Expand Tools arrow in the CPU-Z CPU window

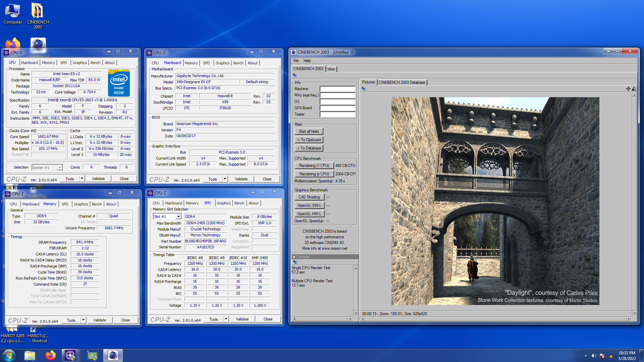tap(82, 179)
